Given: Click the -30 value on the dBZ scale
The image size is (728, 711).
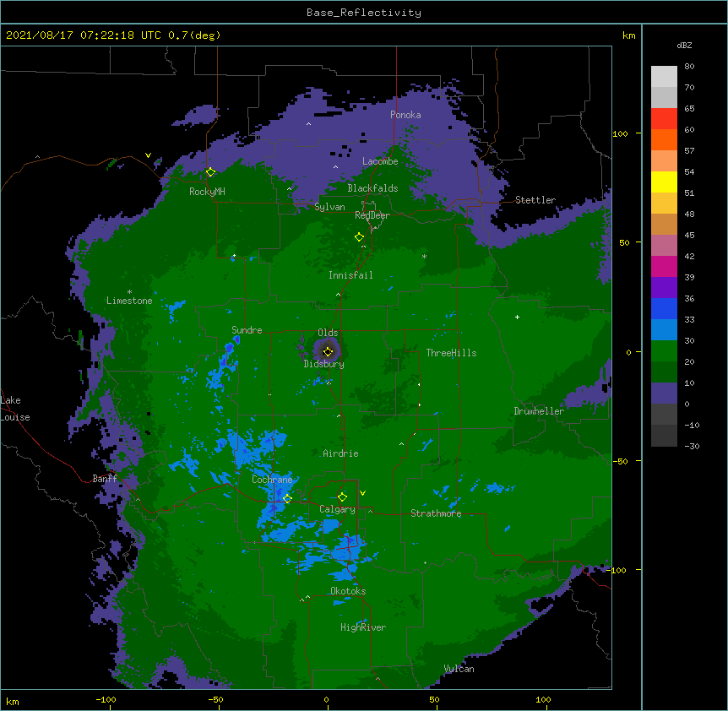Looking at the screenshot, I should point(692,446).
